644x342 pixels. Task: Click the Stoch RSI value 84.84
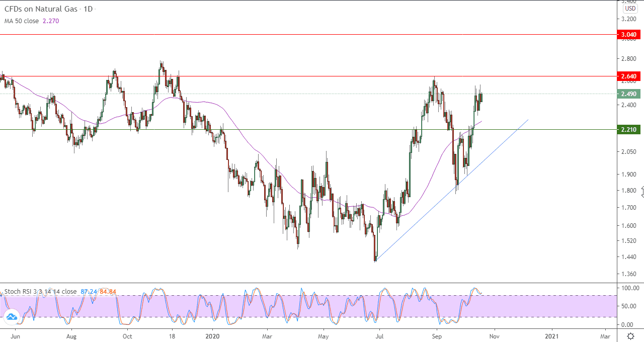(x=108, y=291)
